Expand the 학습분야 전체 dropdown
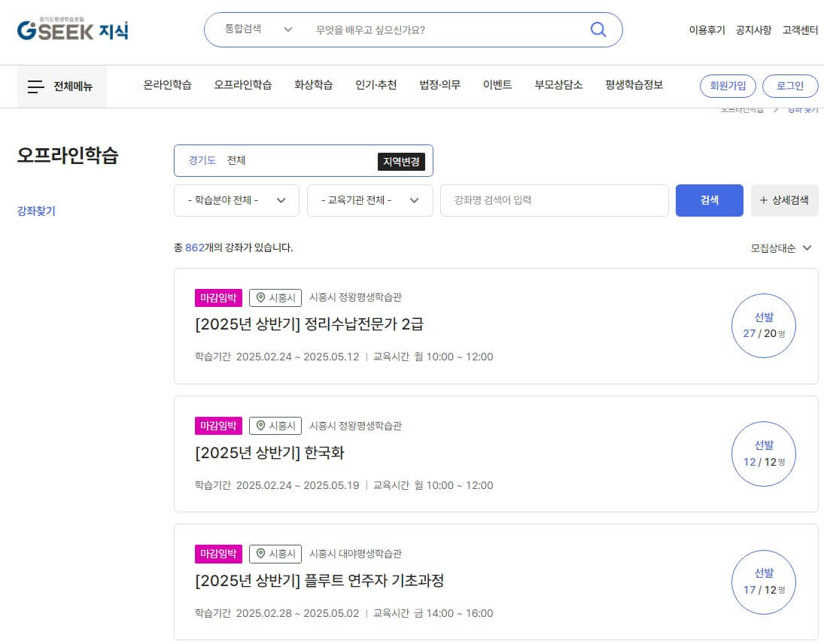Screen dimensions: 824x644 coord(236,200)
